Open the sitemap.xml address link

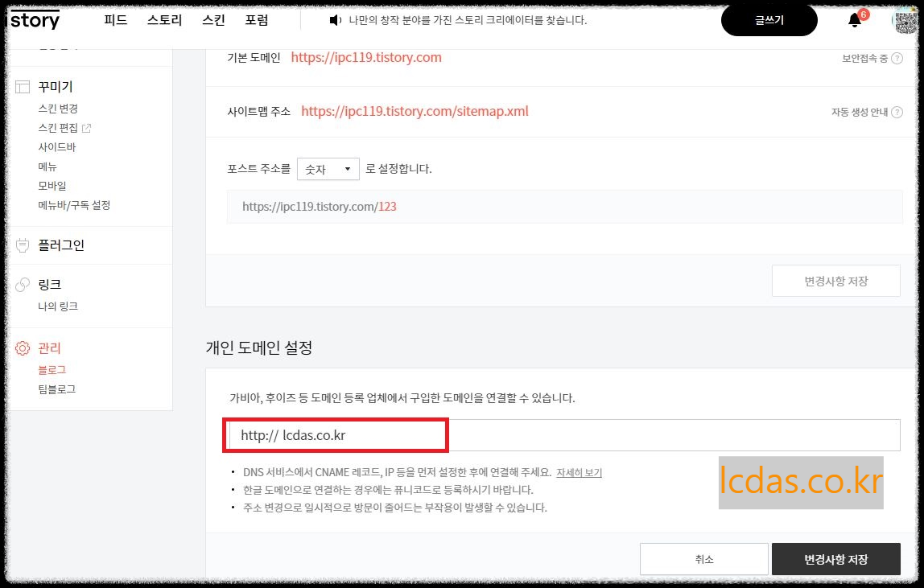415,111
